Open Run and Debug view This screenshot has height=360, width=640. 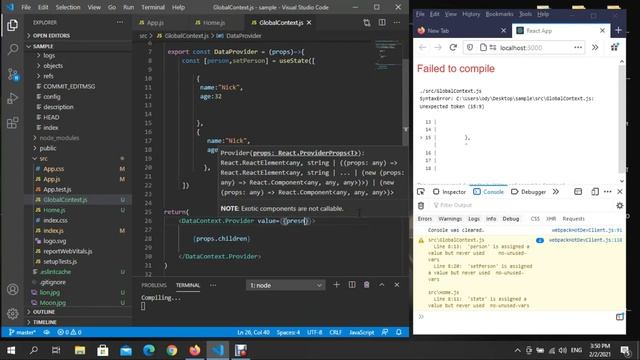(13, 98)
